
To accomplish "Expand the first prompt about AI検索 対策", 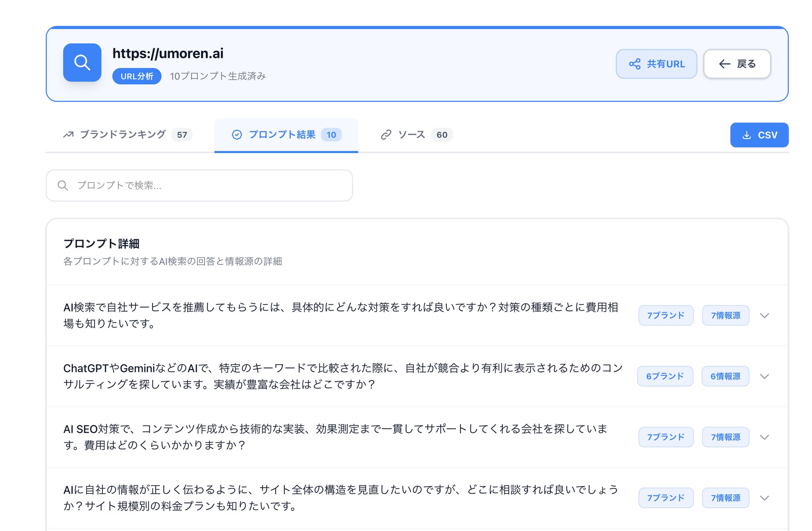I will tap(764, 316).
